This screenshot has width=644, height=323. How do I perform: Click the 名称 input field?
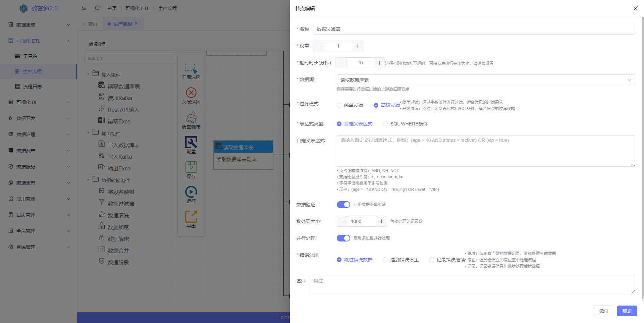pos(474,29)
